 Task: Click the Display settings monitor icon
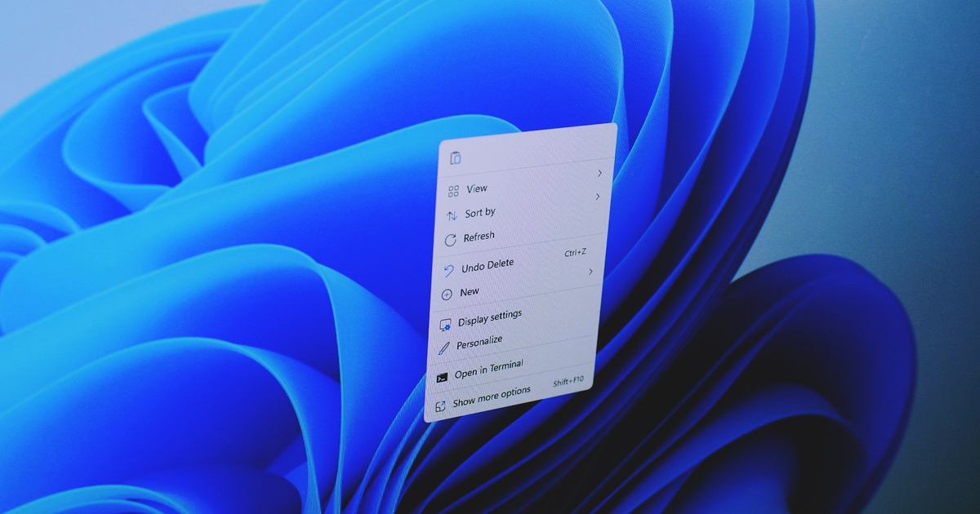pyautogui.click(x=445, y=325)
